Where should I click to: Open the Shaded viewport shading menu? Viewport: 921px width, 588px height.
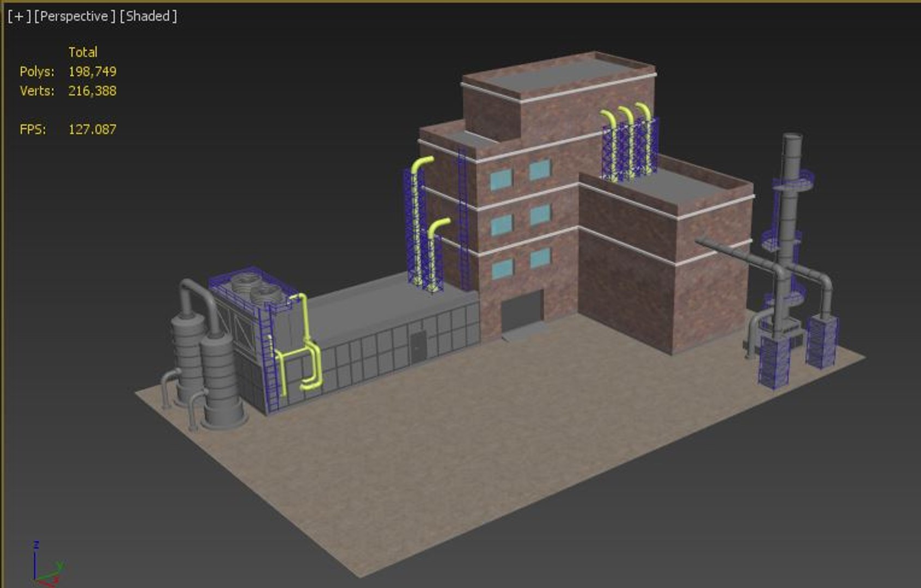pos(148,16)
